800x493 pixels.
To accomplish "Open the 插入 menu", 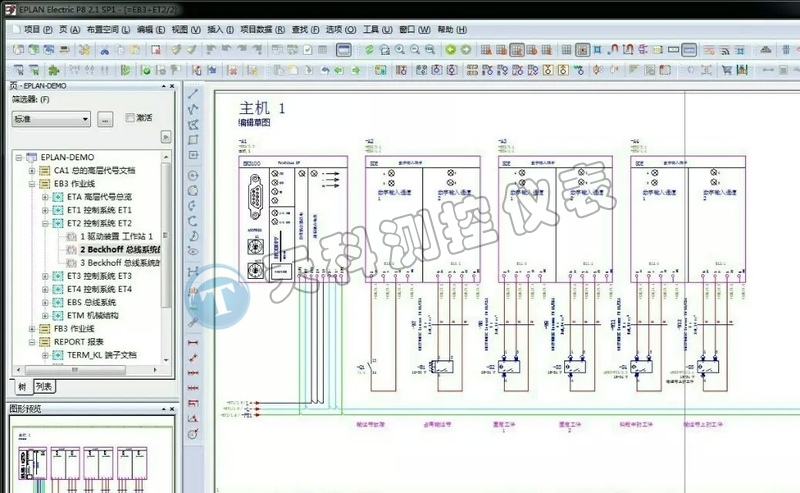I will [214, 30].
